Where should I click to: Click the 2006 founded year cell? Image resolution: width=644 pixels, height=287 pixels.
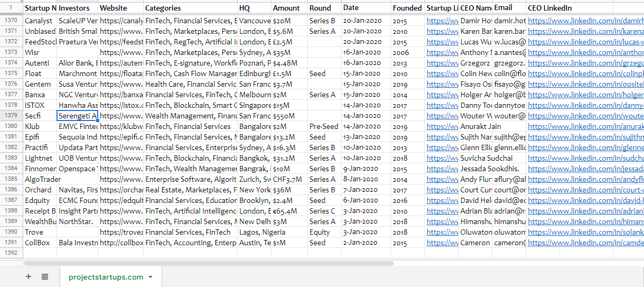(408, 52)
